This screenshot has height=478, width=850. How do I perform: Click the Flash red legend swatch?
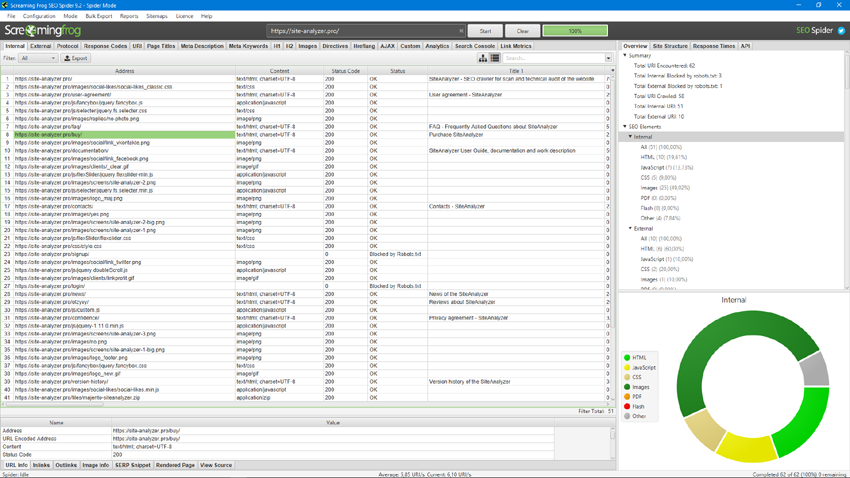point(627,406)
